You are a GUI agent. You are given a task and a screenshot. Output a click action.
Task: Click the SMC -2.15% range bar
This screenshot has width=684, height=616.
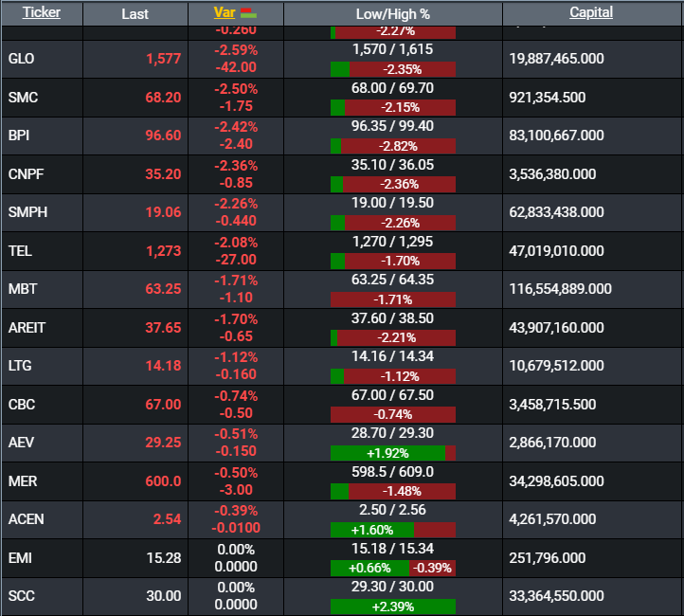393,108
